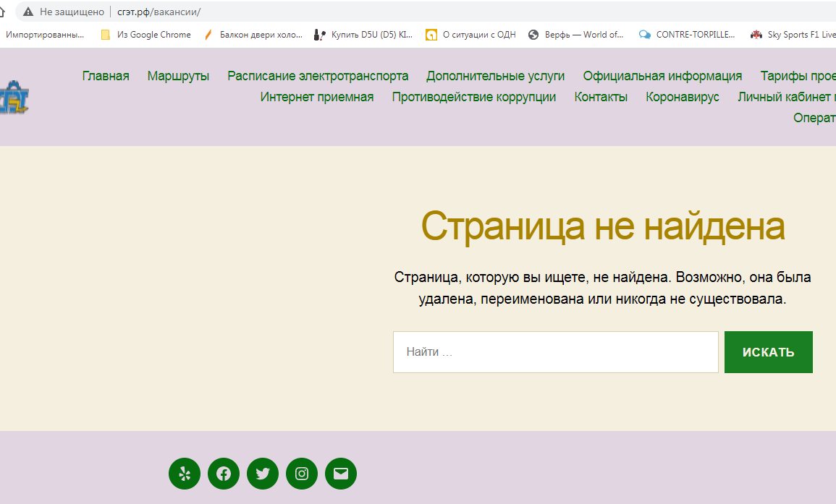Click the 'Найти …' search field
The image size is (836, 504).
click(x=556, y=352)
